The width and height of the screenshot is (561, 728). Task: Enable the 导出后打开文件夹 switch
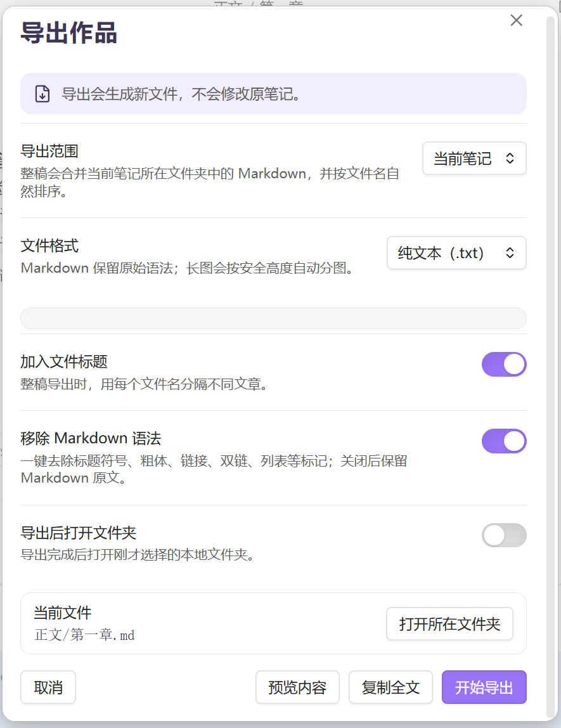[x=503, y=535]
